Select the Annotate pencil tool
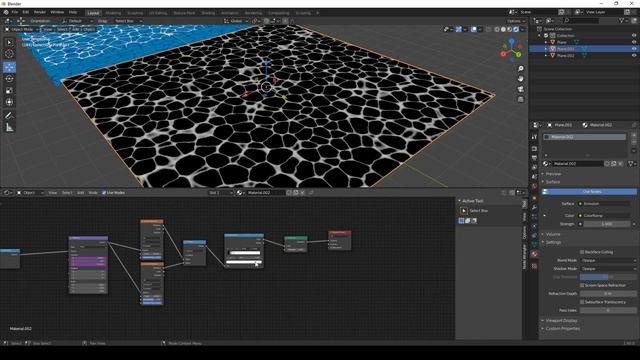This screenshot has width=640, height=360. [x=9, y=116]
